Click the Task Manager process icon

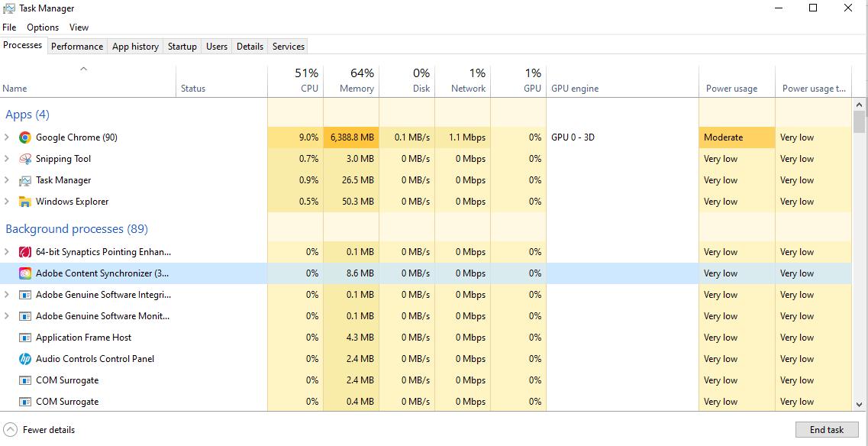pos(24,180)
